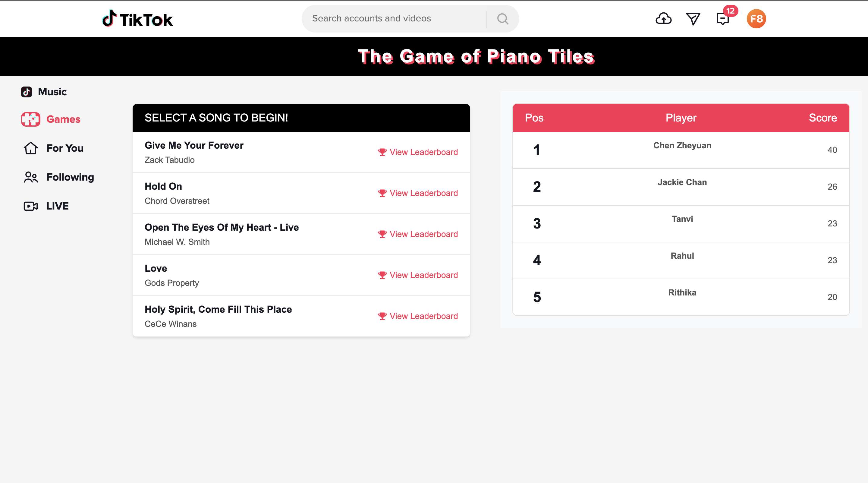This screenshot has height=483, width=868.
Task: Click the Score column header
Action: click(x=822, y=118)
